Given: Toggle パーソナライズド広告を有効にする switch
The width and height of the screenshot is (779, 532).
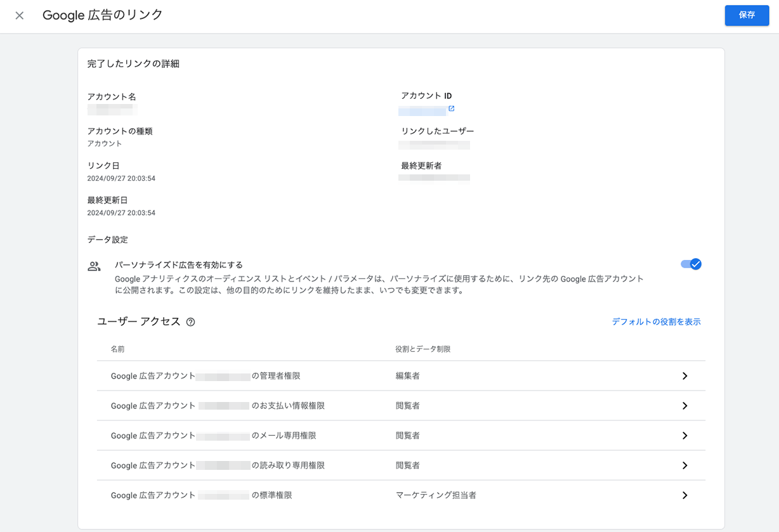Looking at the screenshot, I should coord(691,264).
